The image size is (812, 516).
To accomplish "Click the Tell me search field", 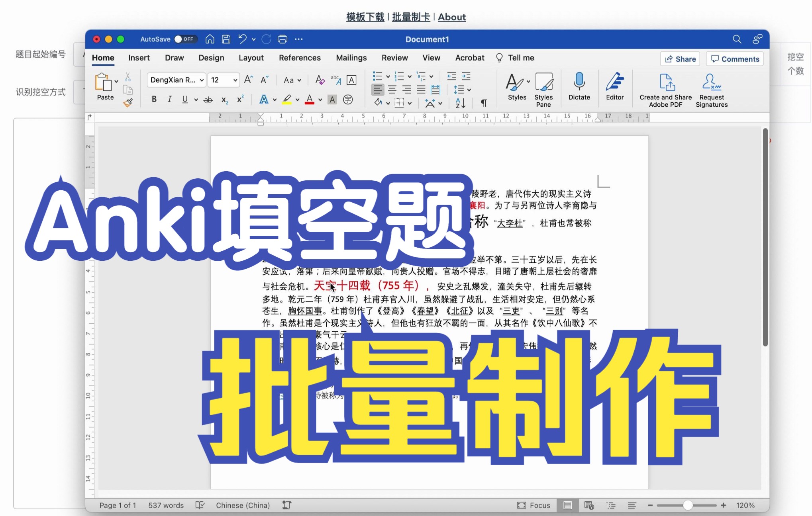I will [515, 58].
